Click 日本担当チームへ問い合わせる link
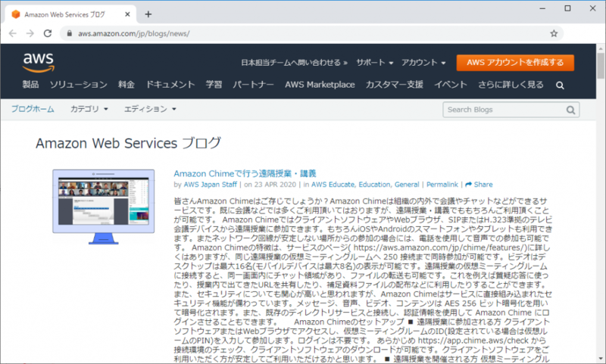Viewport: 606px width, 364px height. point(294,63)
